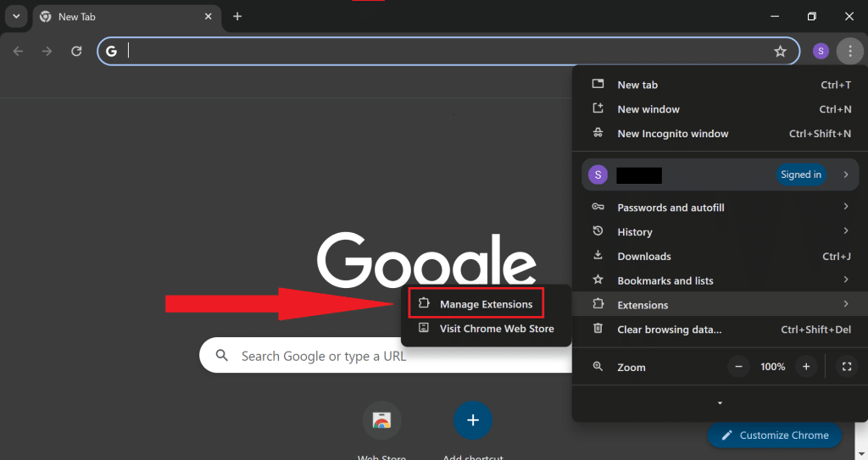
Task: Click the reload page icon
Action: point(76,52)
